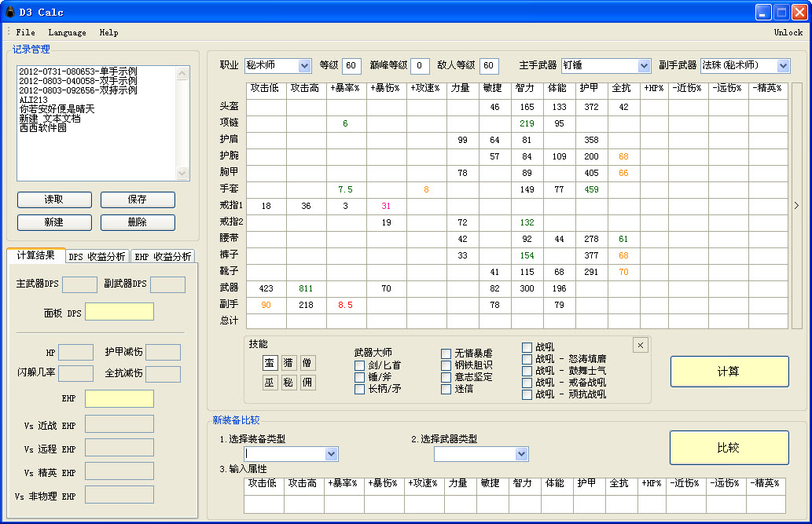Select the 蛮 (Barbarian) skill icon
The width and height of the screenshot is (812, 524).
[270, 363]
